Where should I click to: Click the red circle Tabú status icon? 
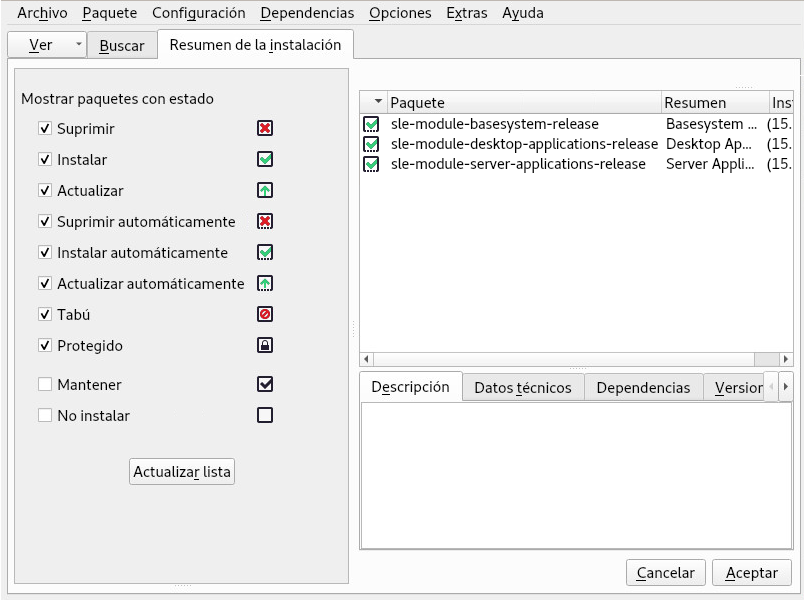(265, 314)
